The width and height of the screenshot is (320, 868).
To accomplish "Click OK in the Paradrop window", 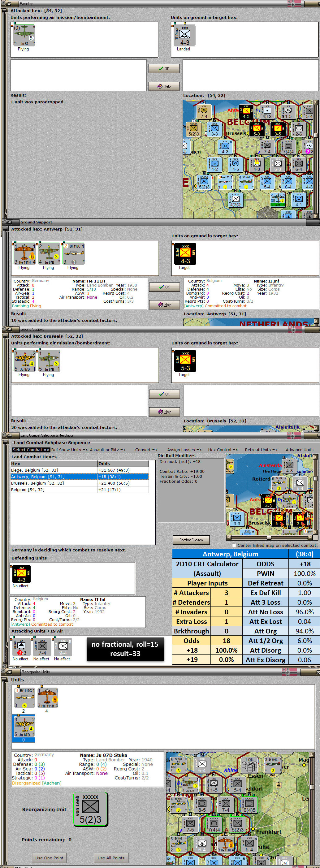I will 164,68.
